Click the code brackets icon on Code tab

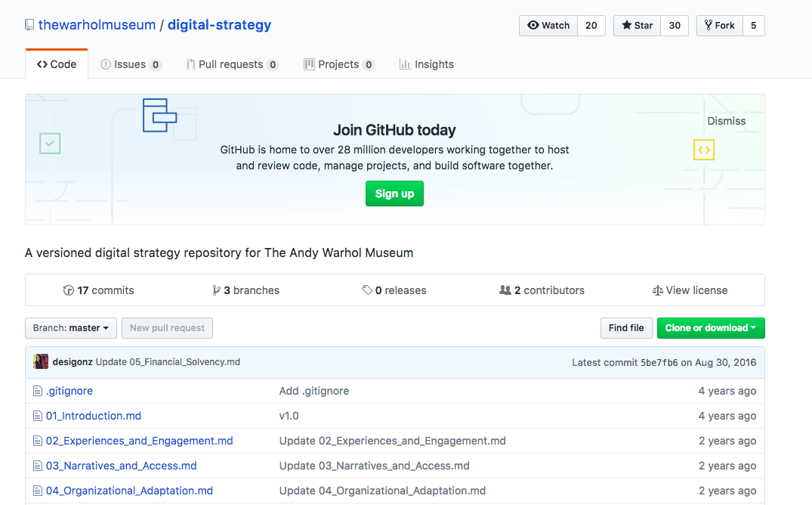point(42,64)
